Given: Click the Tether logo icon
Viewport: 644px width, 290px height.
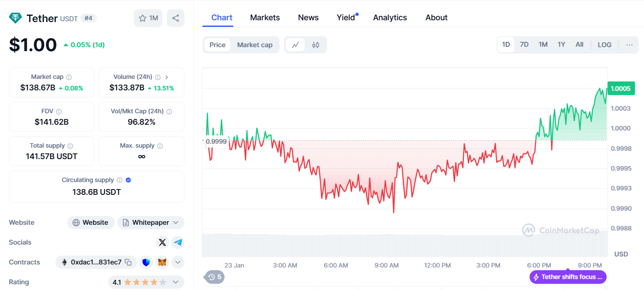Looking at the screenshot, I should (x=16, y=18).
